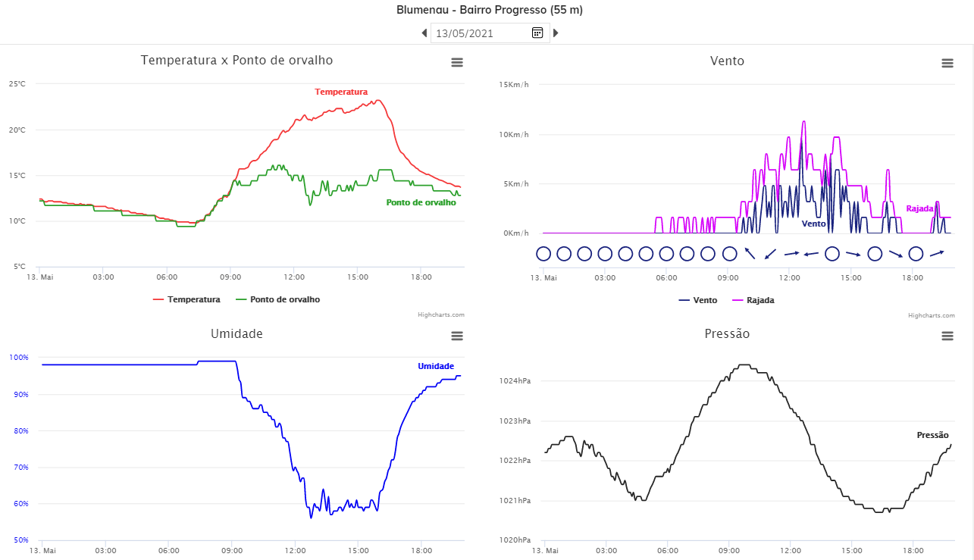Click the blue Umidade series label
This screenshot has width=974, height=560.
436,366
